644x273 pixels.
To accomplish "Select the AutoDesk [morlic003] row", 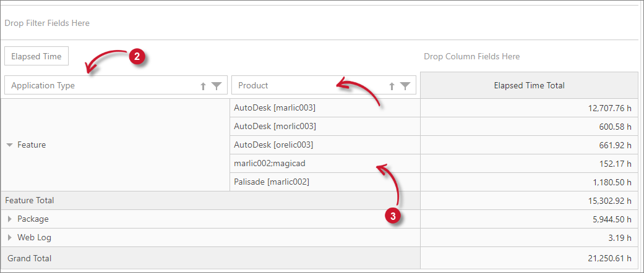I will pyautogui.click(x=325, y=126).
